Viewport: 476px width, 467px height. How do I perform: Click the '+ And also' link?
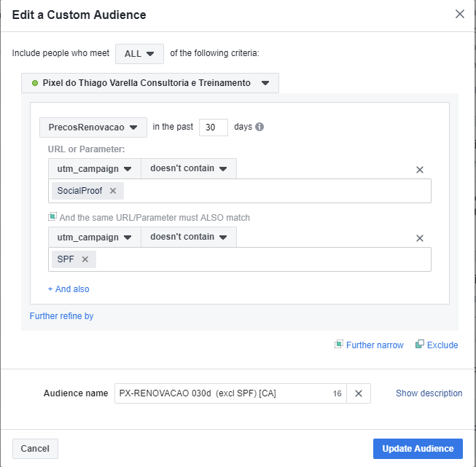click(x=69, y=289)
